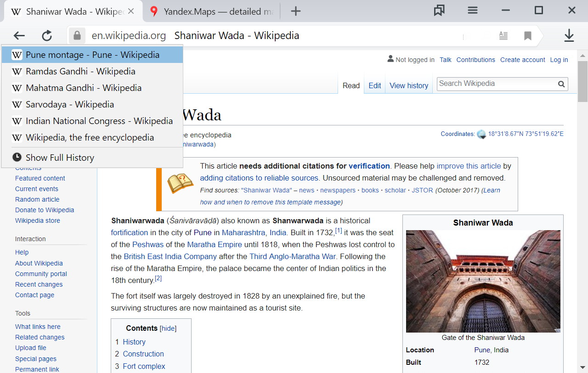
Task: Click the globe icon next to coordinates
Action: [481, 134]
